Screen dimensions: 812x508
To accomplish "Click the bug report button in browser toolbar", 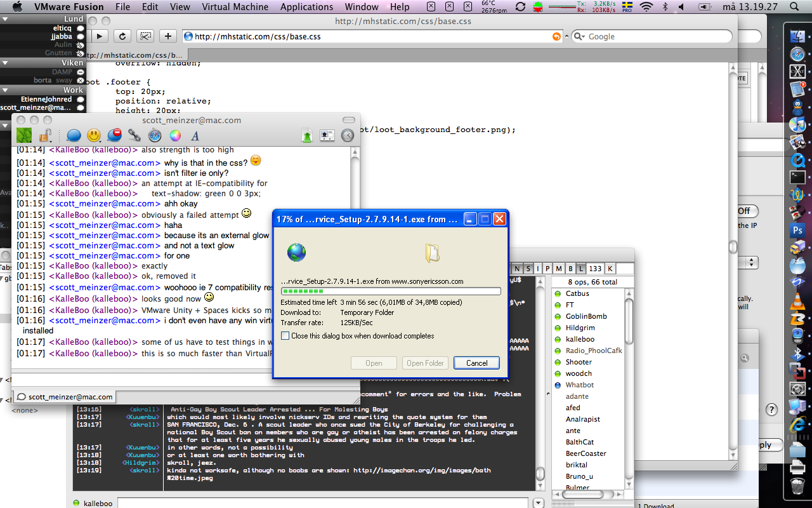I will (x=145, y=36).
